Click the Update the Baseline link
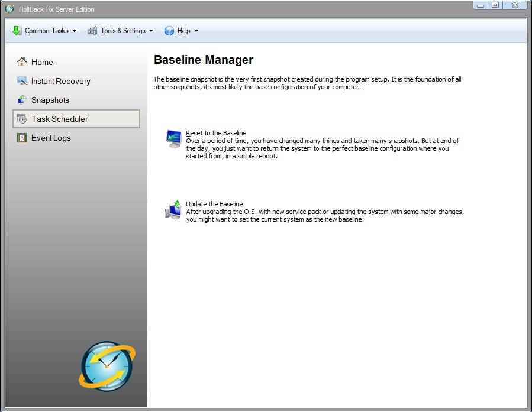Image resolution: width=532 pixels, height=412 pixels. [x=214, y=204]
